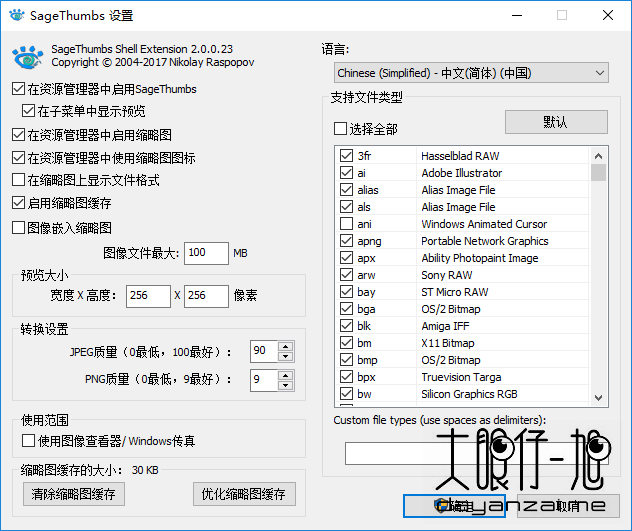The width and height of the screenshot is (632, 531).
Task: Click the file types scrollbar thumb
Action: pos(599,173)
